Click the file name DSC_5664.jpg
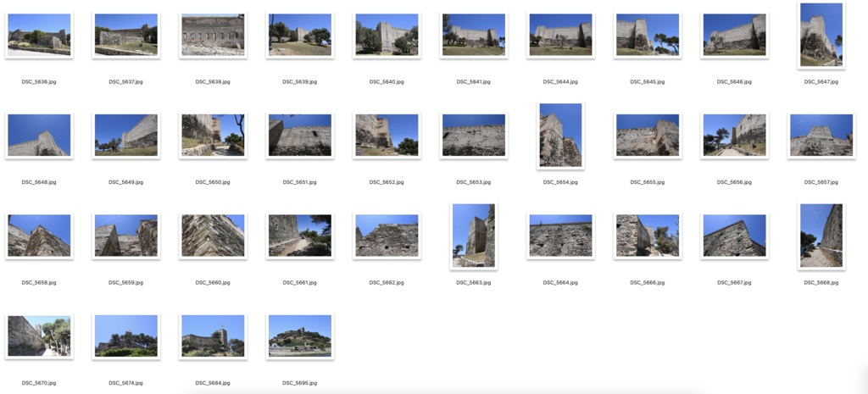 pyautogui.click(x=561, y=283)
